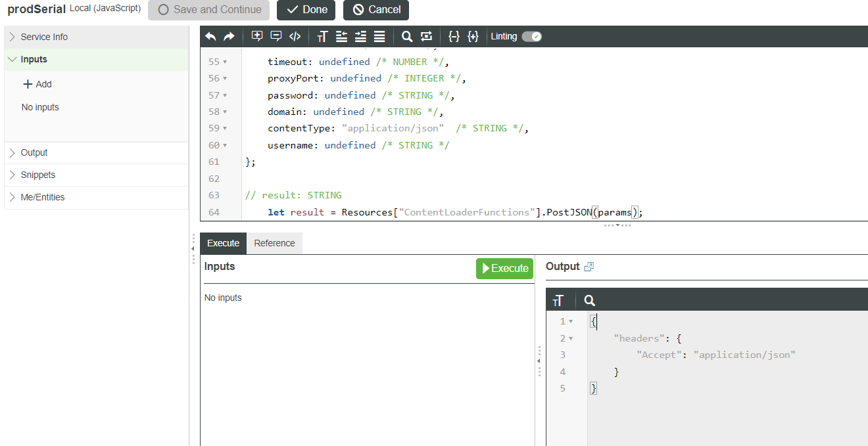Click the fold all braces icon
This screenshot has width=868, height=446.
[x=454, y=37]
